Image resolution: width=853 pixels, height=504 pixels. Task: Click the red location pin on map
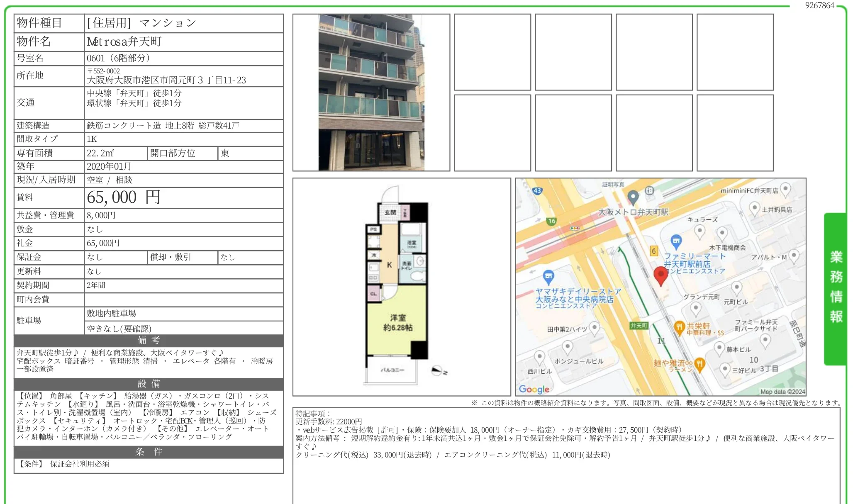(660, 276)
